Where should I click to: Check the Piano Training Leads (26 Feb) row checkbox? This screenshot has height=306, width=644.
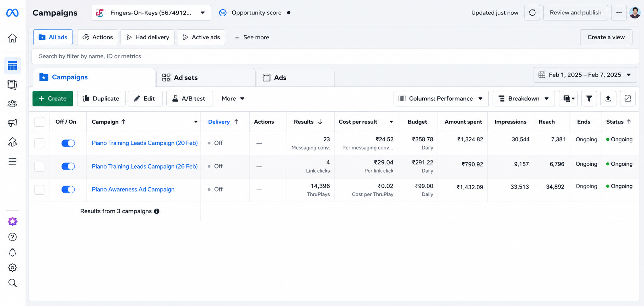click(x=39, y=166)
